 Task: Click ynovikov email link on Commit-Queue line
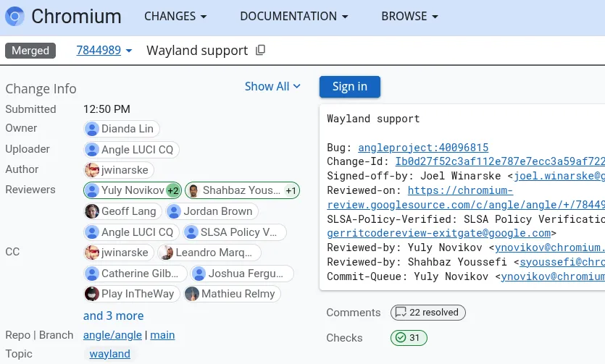click(x=553, y=276)
